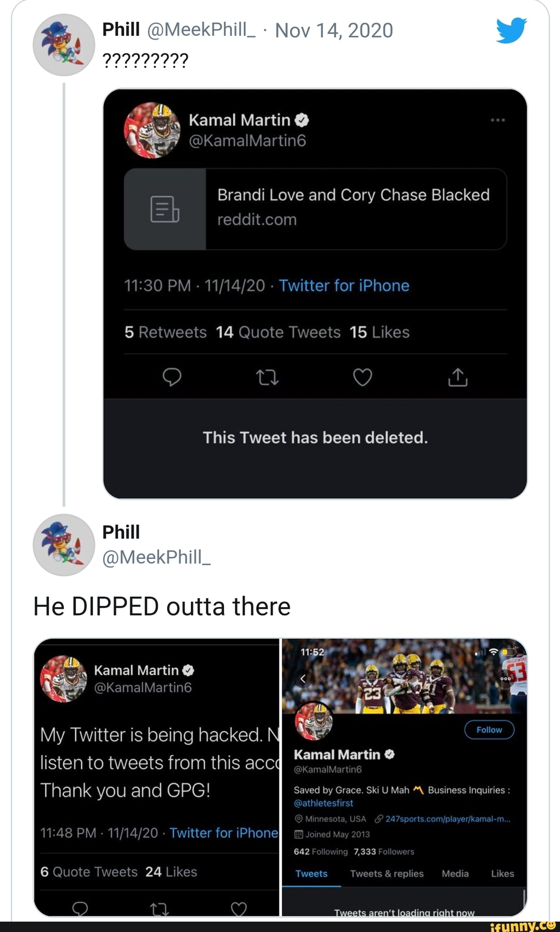Tap the share icon under the tweet
This screenshot has height=932, width=560.
pos(458,377)
